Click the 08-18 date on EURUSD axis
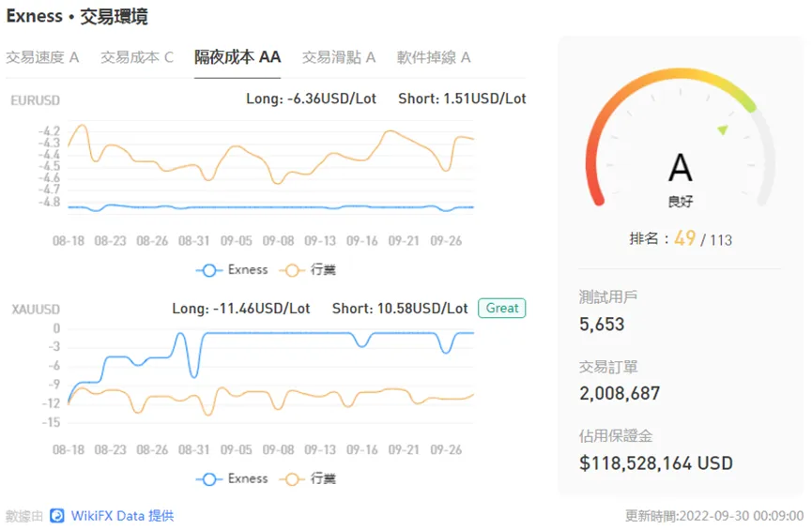Viewport: 812px width, 530px height. [x=69, y=241]
